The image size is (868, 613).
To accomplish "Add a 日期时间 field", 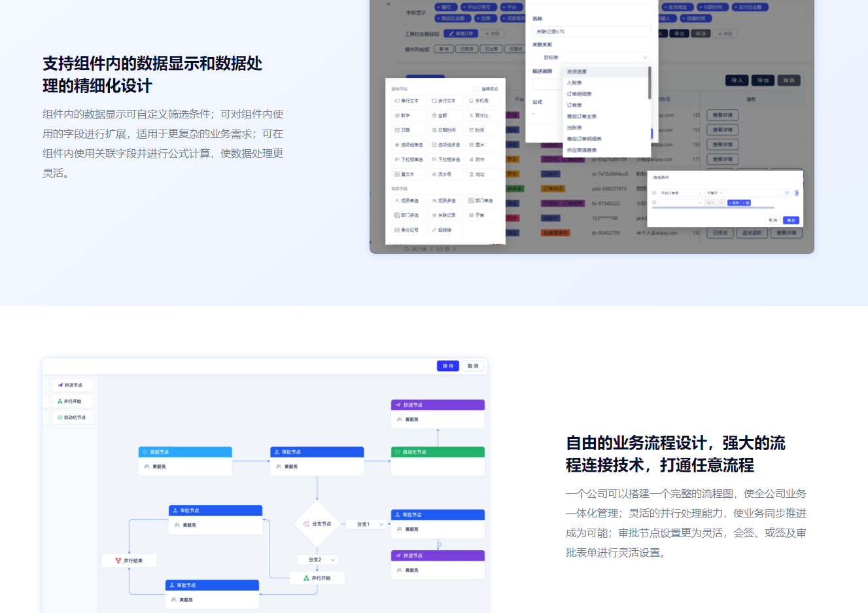I will pos(446,130).
